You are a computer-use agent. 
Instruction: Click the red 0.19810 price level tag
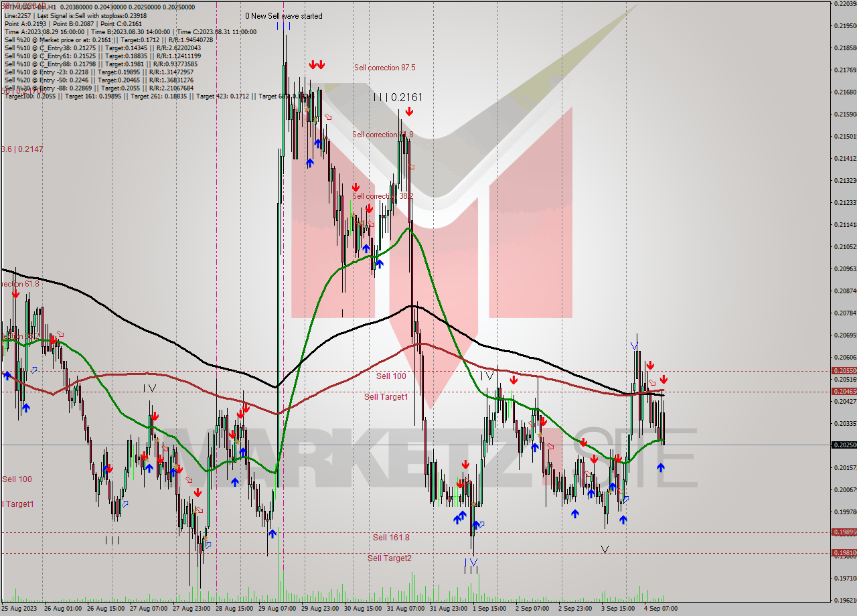click(x=844, y=553)
